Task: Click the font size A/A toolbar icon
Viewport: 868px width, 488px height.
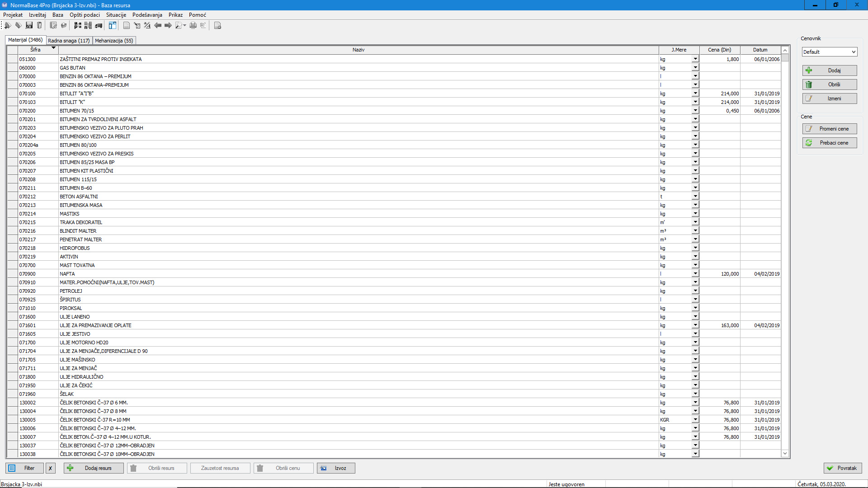Action: coord(147,25)
